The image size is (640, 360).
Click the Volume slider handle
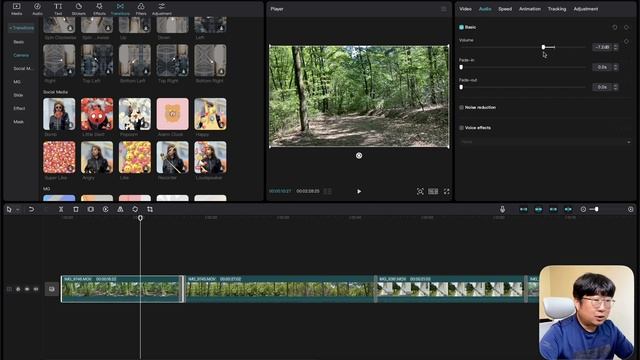tap(543, 47)
